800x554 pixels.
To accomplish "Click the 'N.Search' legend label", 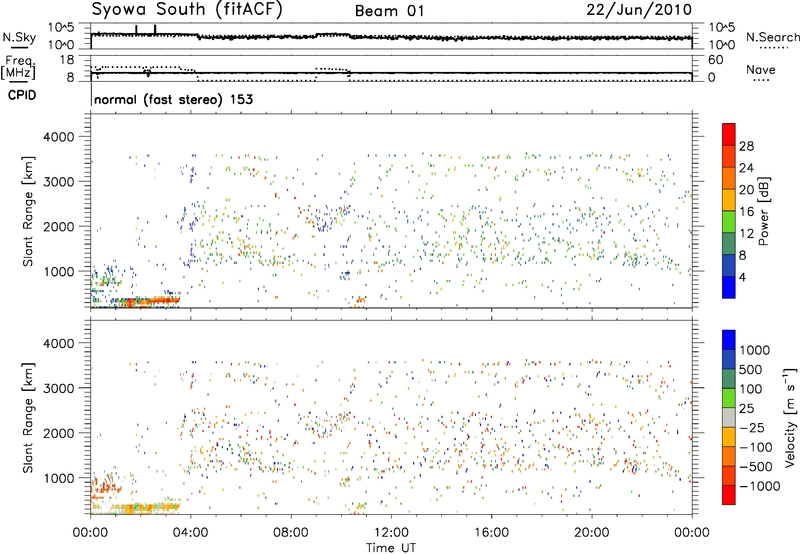I will (x=772, y=37).
